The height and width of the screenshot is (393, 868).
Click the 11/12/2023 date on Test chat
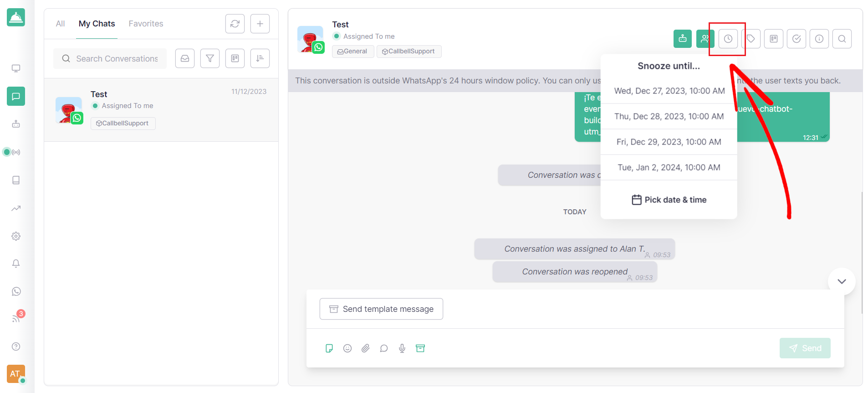point(249,92)
